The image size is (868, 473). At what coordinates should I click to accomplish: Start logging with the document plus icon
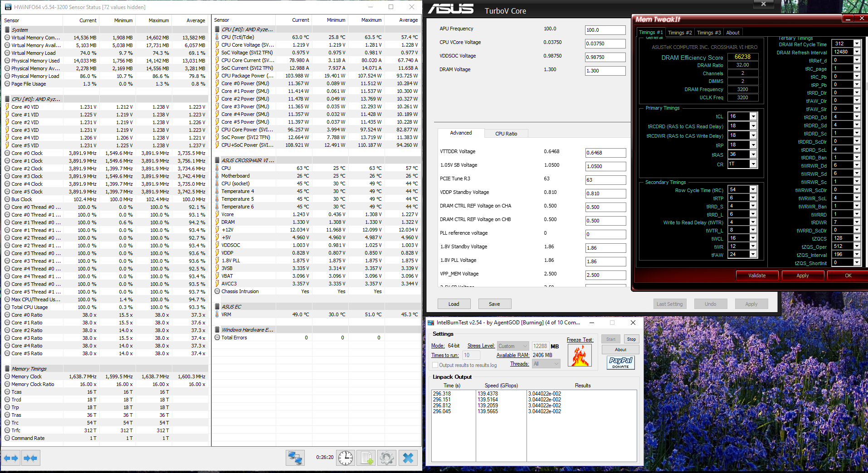(x=366, y=458)
